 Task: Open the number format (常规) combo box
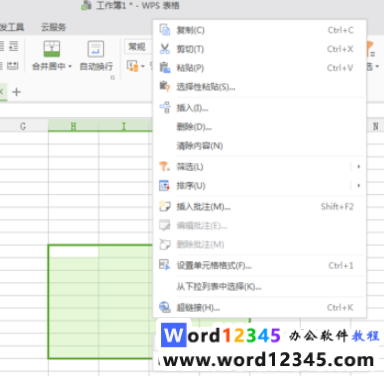(139, 47)
